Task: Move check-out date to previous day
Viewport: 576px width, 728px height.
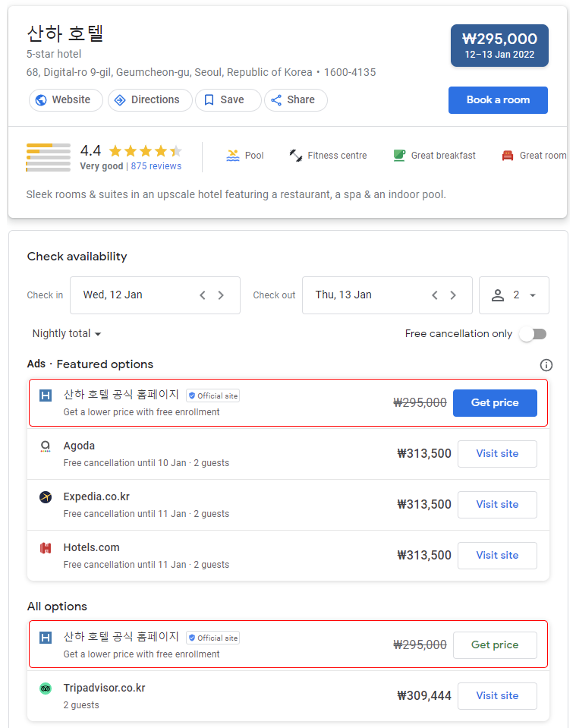Action: pos(435,295)
